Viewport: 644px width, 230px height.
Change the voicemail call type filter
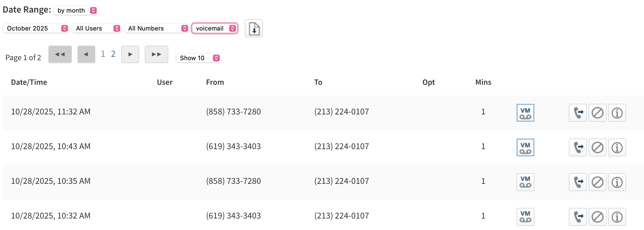coord(215,28)
